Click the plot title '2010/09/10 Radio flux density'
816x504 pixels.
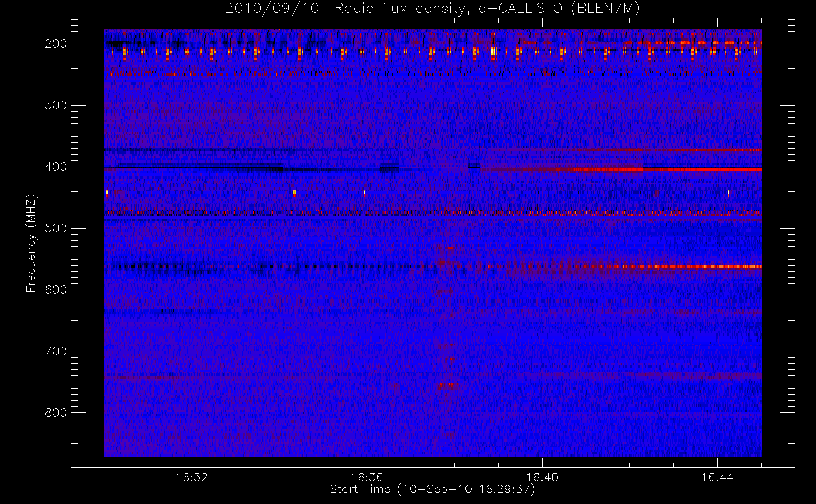433,9
